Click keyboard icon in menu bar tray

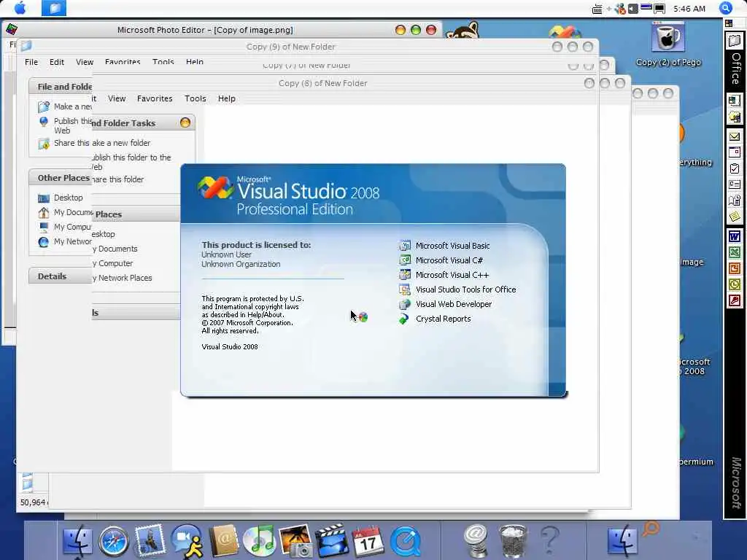pos(597,9)
